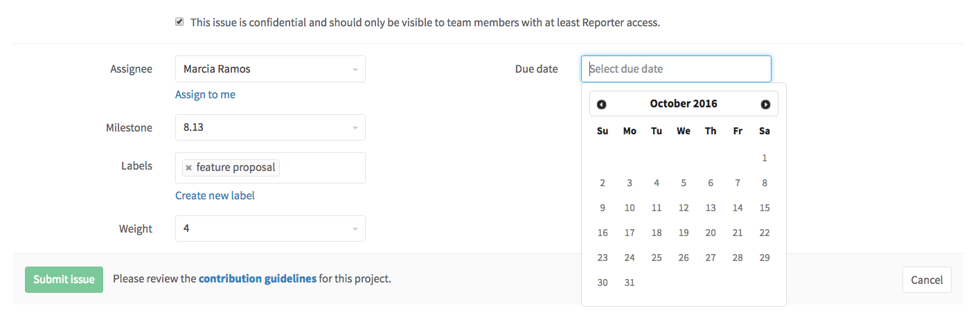Cancel the issue form
Image resolution: width=980 pixels, height=315 pixels.
[927, 280]
